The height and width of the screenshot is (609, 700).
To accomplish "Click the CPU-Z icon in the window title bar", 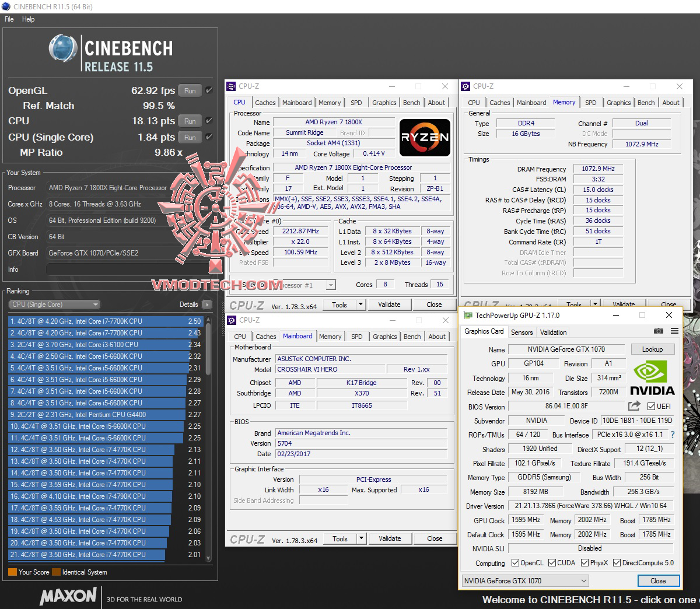I will coord(232,86).
